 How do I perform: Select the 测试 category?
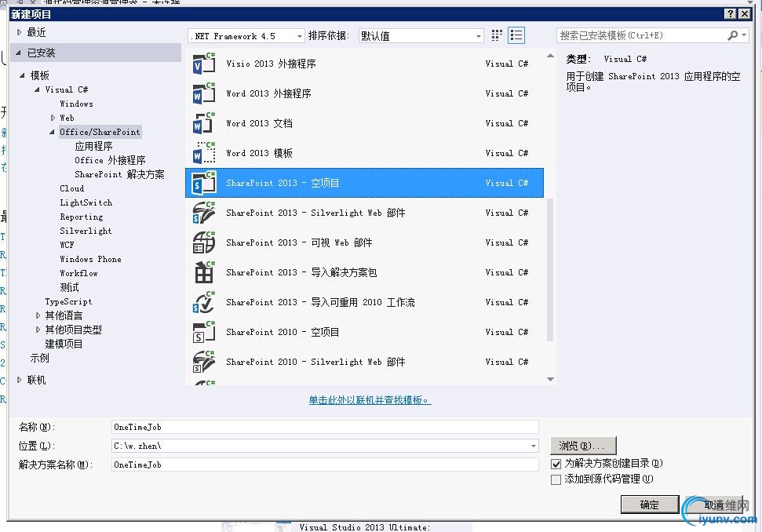click(69, 287)
